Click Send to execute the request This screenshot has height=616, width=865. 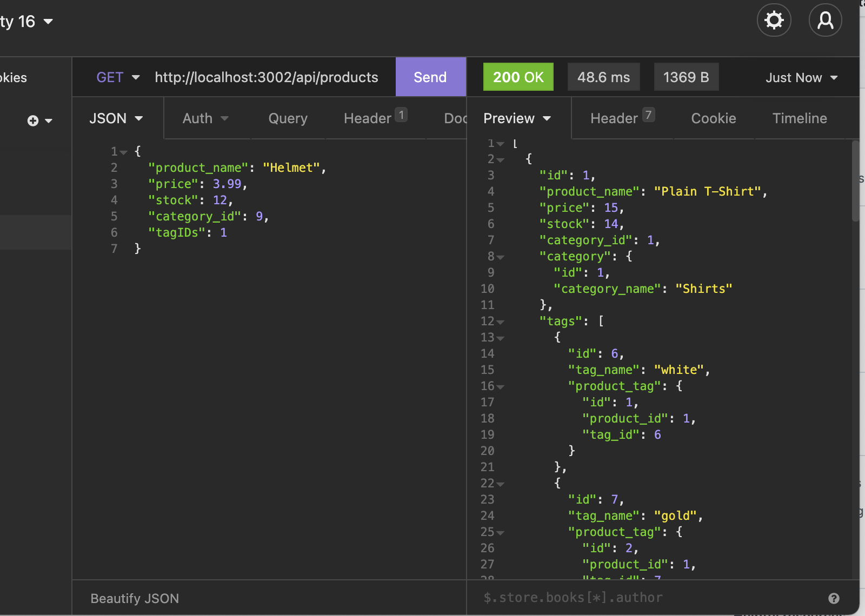tap(430, 77)
